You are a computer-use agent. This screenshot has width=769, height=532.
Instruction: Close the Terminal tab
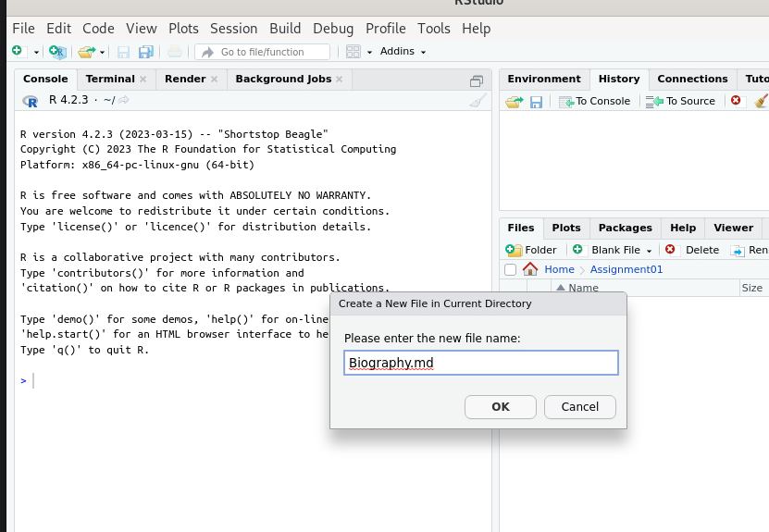click(x=143, y=79)
